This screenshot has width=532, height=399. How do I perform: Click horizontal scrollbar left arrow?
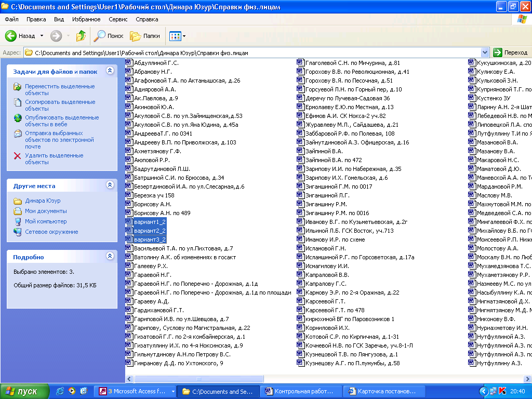(129, 379)
